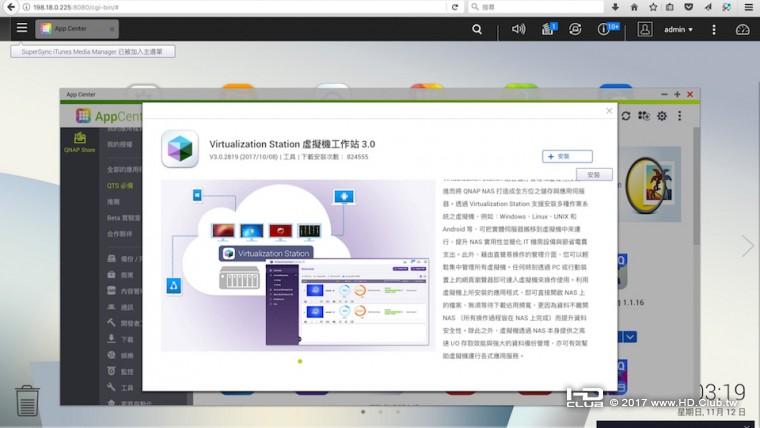The image size is (760, 428).
Task: Open the volume control speaker icon
Action: tap(518, 29)
